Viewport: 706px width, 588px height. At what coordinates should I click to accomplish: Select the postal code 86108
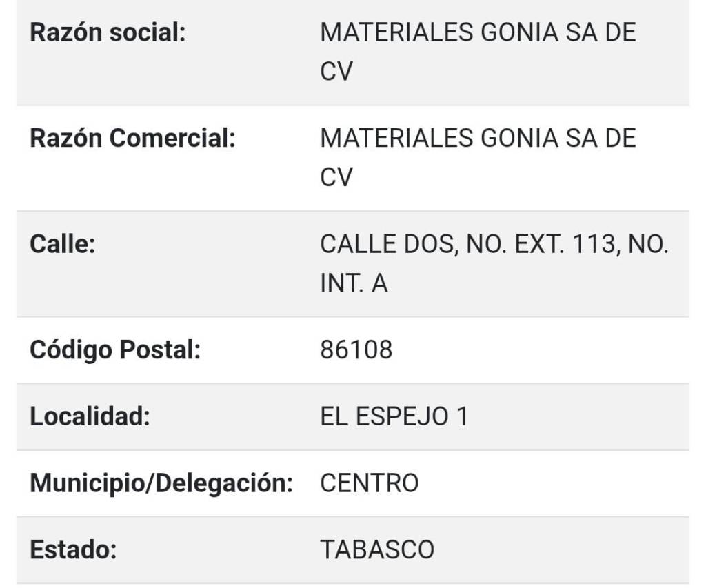[x=356, y=350]
